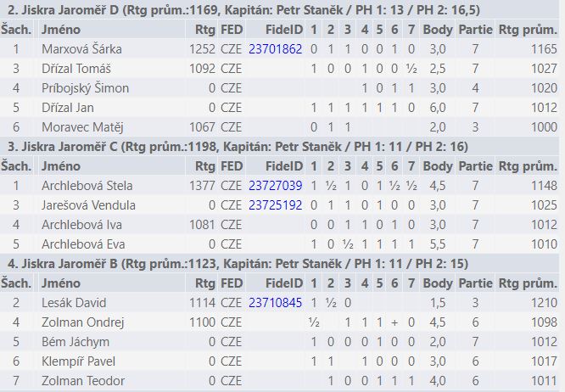Select player name Príbojský Šimon
The image size is (565, 392).
85,88
